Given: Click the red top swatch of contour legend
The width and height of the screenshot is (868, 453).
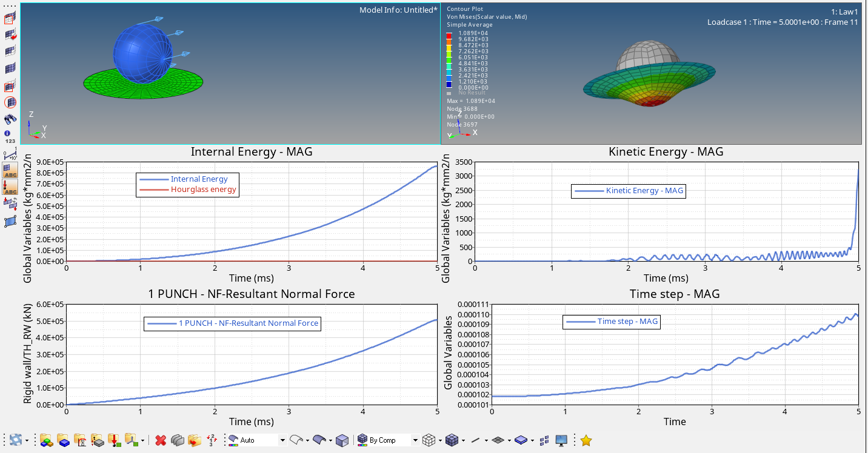Looking at the screenshot, I should click(x=449, y=33).
